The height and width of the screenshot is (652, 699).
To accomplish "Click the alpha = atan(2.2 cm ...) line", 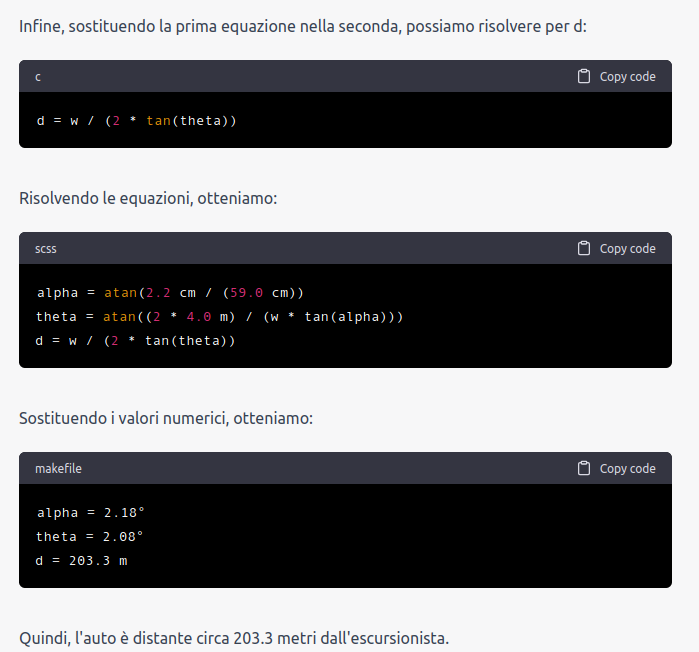I will (x=170, y=293).
